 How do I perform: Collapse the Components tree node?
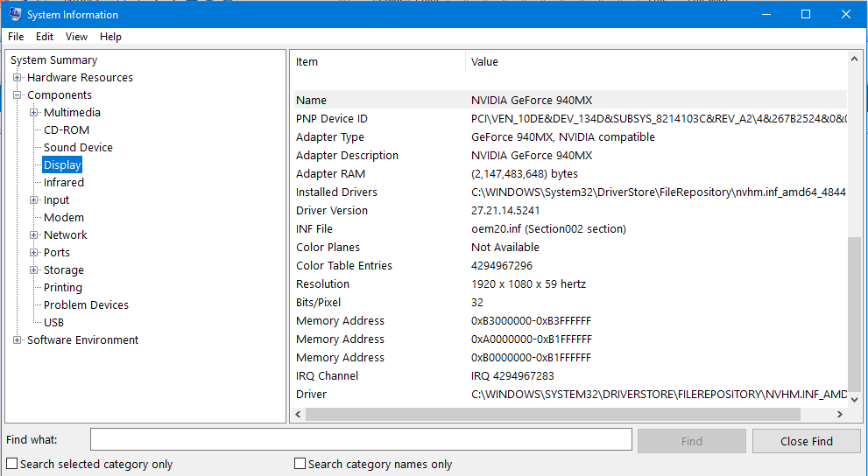pos(17,95)
